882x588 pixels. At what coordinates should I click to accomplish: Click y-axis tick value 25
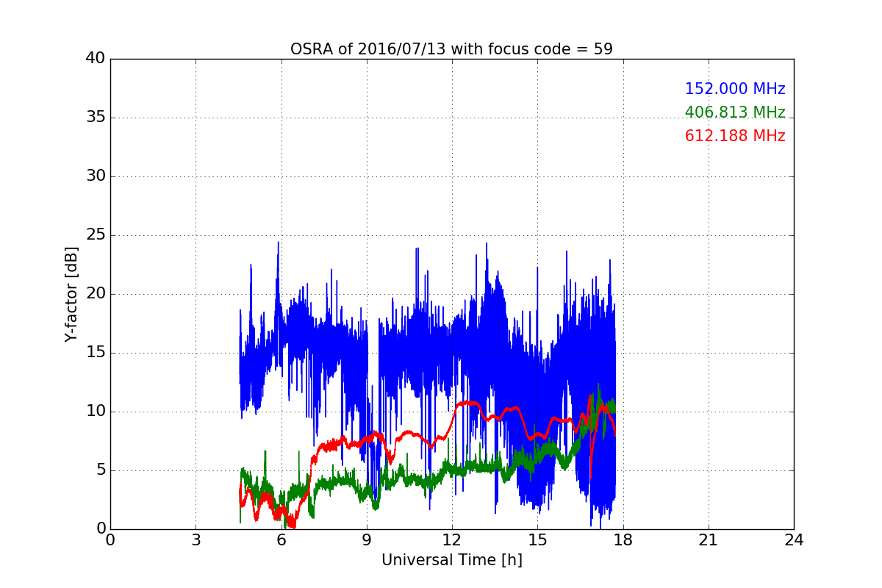coord(96,235)
